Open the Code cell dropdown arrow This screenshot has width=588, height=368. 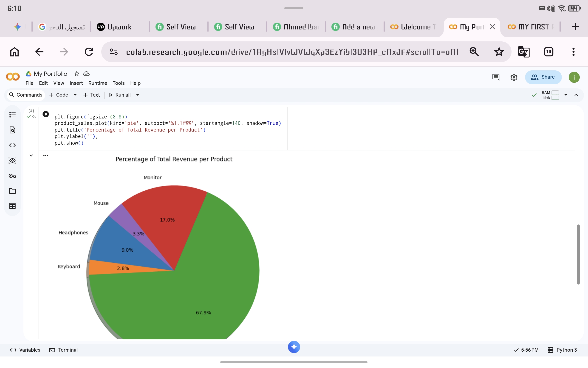75,95
